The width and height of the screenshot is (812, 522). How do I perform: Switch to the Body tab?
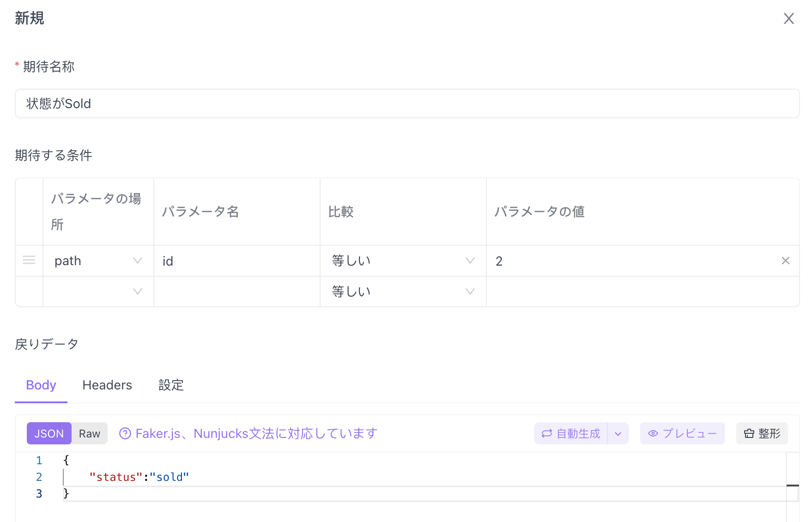[41, 385]
